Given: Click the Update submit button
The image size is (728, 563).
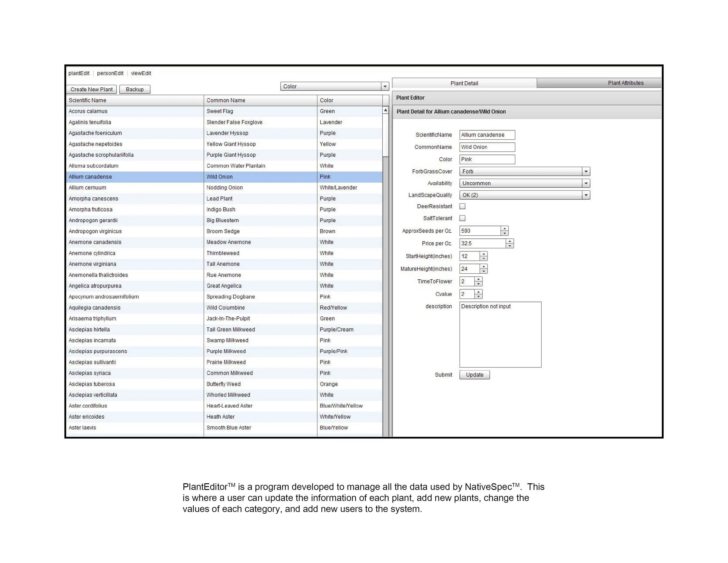Looking at the screenshot, I should click(x=474, y=375).
